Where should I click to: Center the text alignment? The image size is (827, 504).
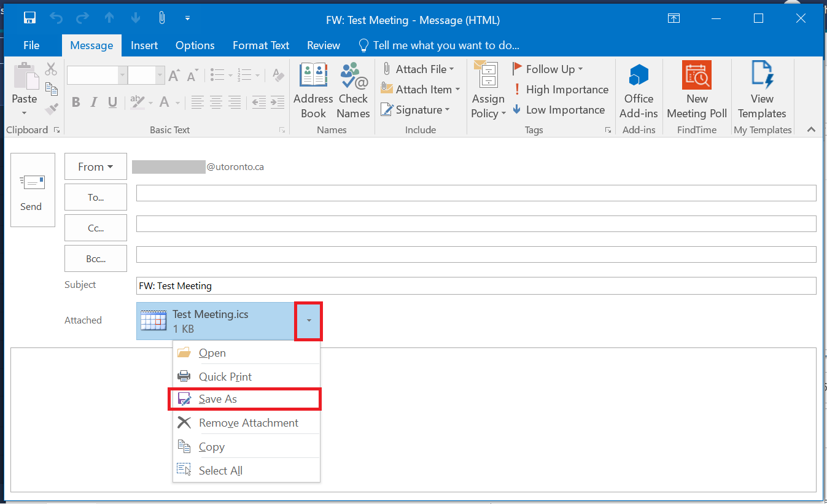click(x=216, y=102)
